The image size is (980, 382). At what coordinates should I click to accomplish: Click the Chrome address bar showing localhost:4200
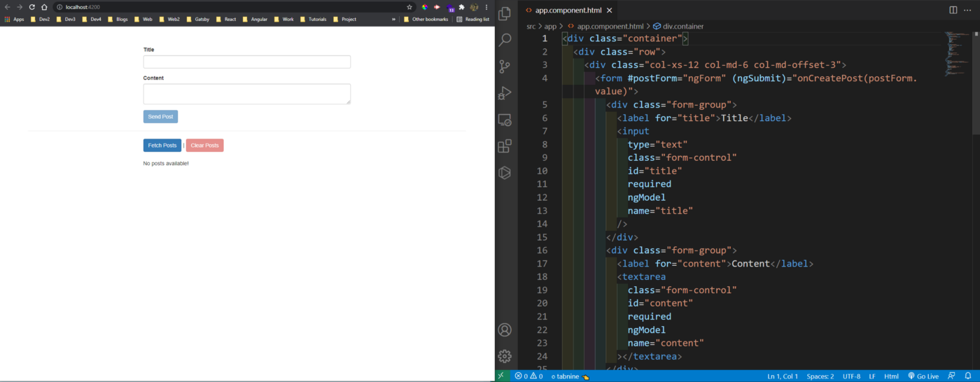pyautogui.click(x=234, y=7)
